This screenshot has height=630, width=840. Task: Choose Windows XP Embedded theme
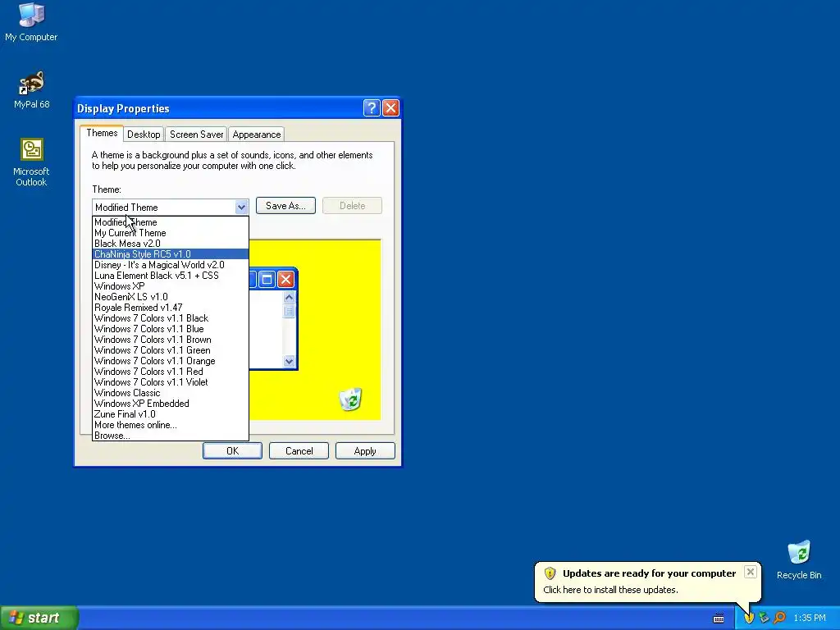(171, 404)
